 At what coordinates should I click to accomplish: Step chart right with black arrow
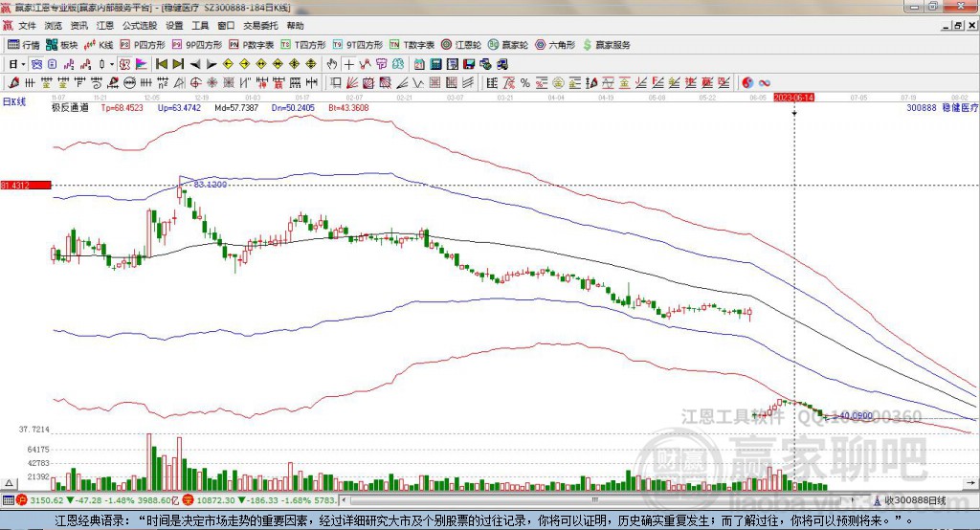click(x=212, y=64)
